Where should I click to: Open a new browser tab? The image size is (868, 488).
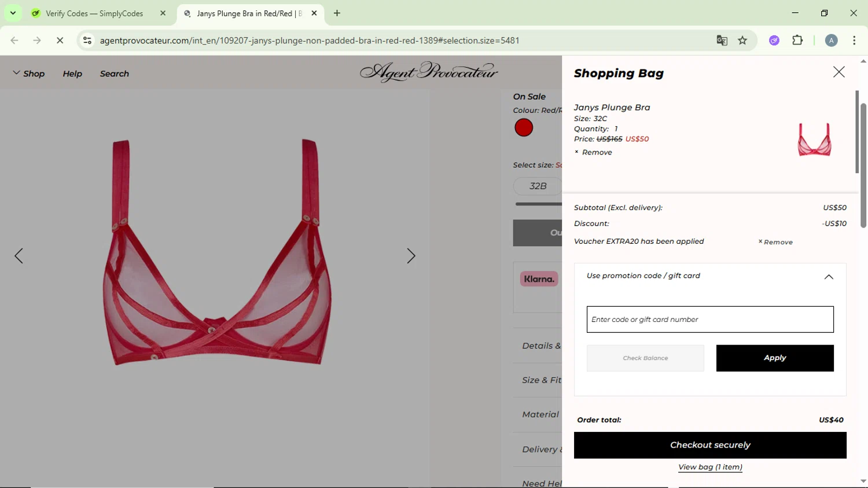tap(337, 13)
